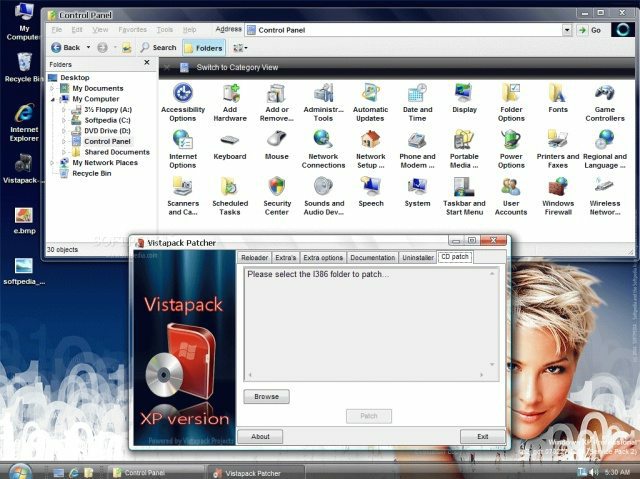
Task: Open the Tools menu
Action: click(164, 30)
